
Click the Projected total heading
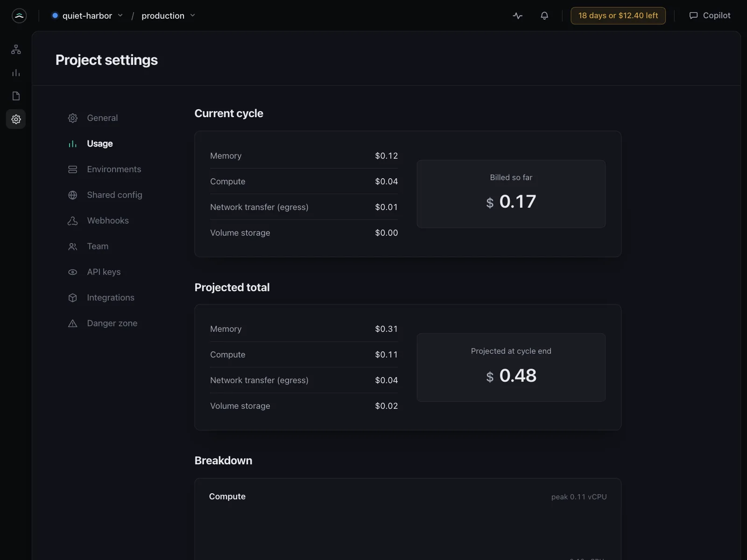pos(232,287)
